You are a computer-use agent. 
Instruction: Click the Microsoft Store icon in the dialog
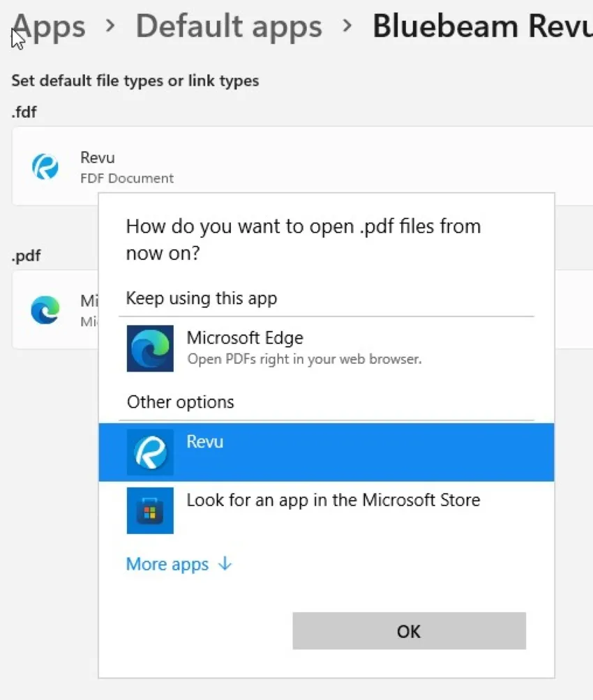(x=150, y=510)
